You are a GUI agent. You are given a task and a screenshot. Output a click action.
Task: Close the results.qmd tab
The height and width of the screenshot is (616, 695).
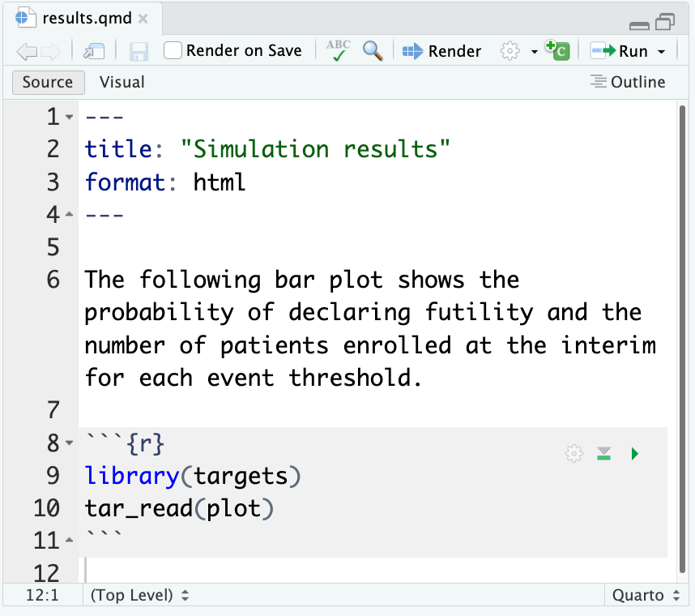click(143, 19)
